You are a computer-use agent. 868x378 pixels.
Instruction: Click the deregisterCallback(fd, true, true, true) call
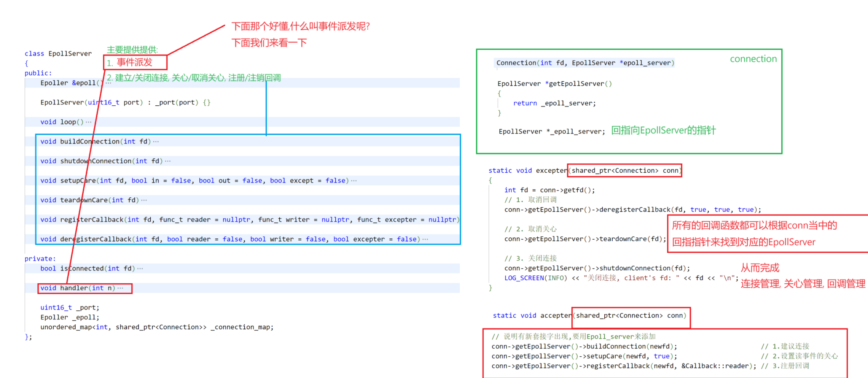pyautogui.click(x=633, y=210)
